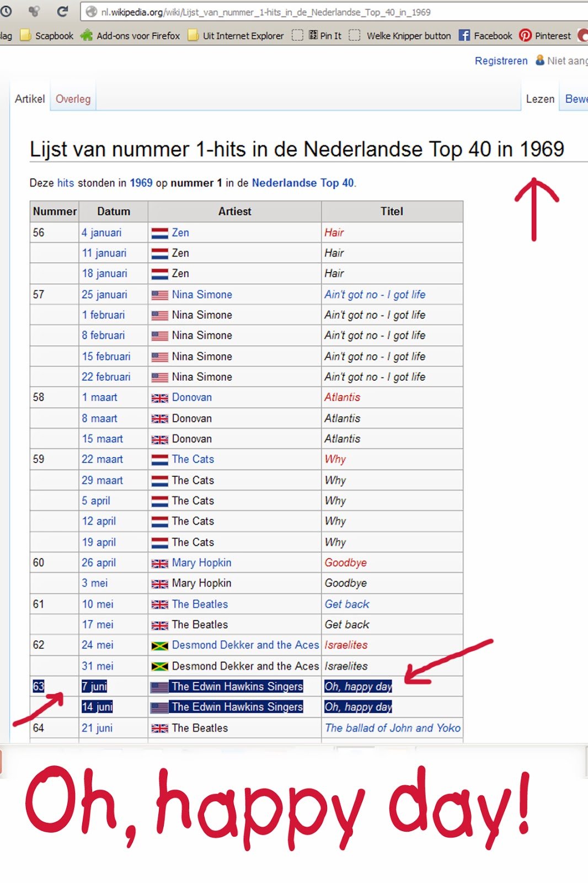588x883 pixels.
Task: Click the Pinterest bookmark icon
Action: pyautogui.click(x=525, y=35)
